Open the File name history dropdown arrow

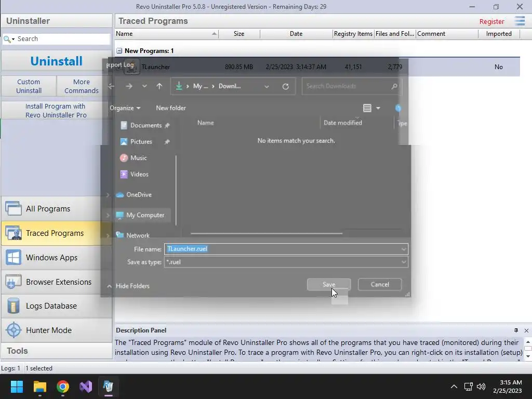[403, 249]
